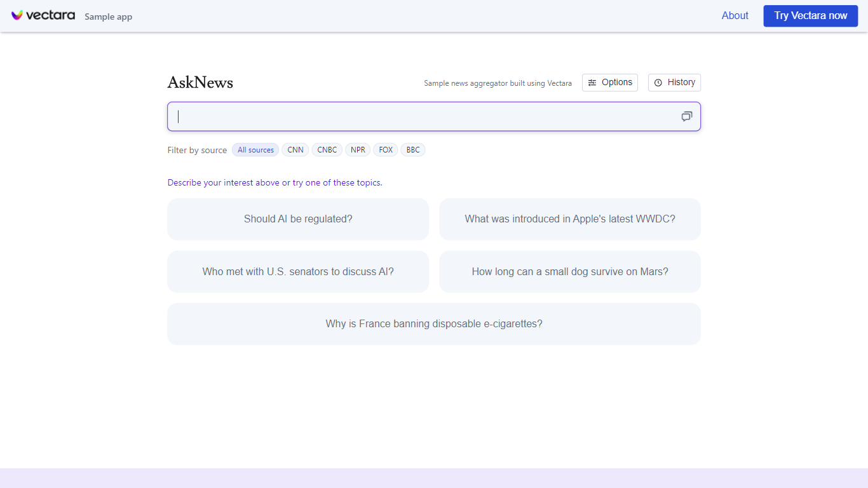Image resolution: width=868 pixels, height=488 pixels.
Task: Select France banning disposable e-cigarettes topic
Action: tap(434, 324)
